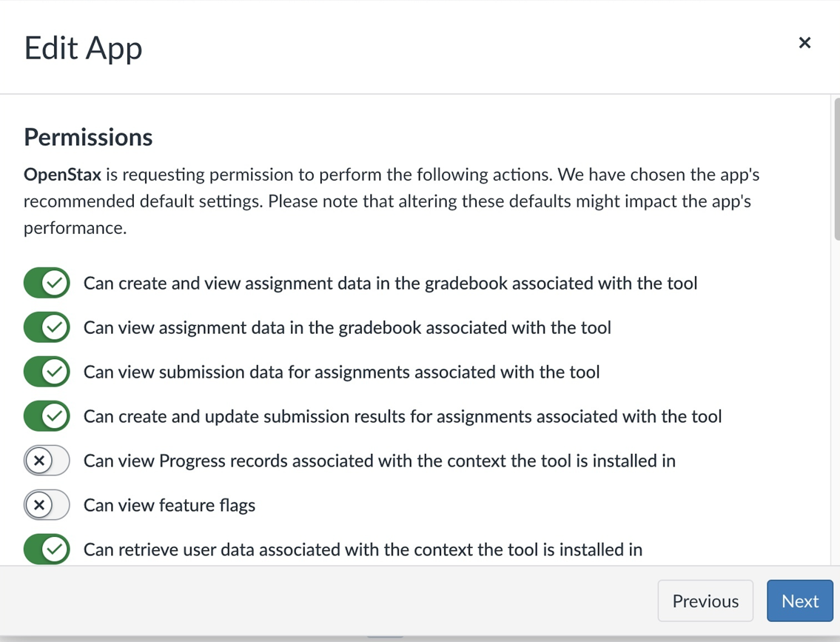The width and height of the screenshot is (840, 642).
Task: Disable viewing submission data for assignments
Action: click(47, 372)
